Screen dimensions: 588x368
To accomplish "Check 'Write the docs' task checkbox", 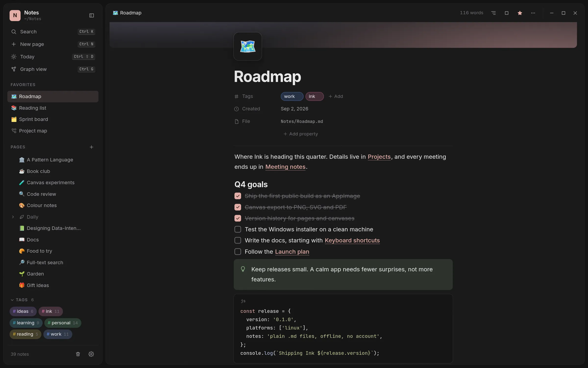I will [238, 240].
